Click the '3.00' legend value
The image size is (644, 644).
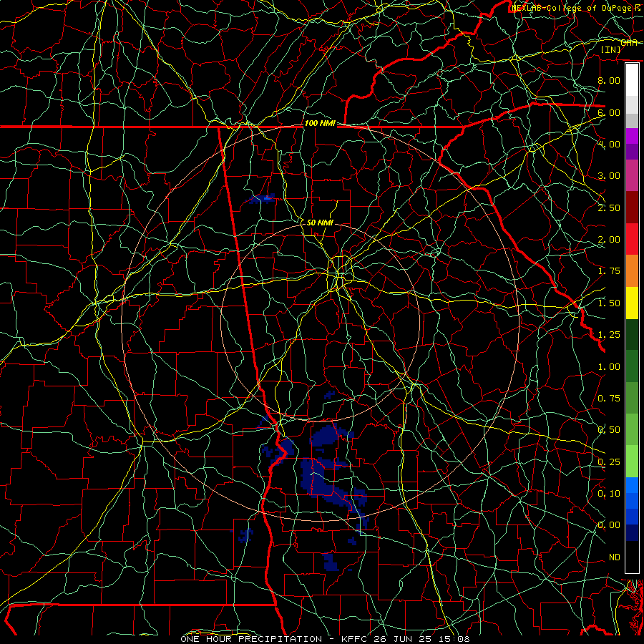609,176
